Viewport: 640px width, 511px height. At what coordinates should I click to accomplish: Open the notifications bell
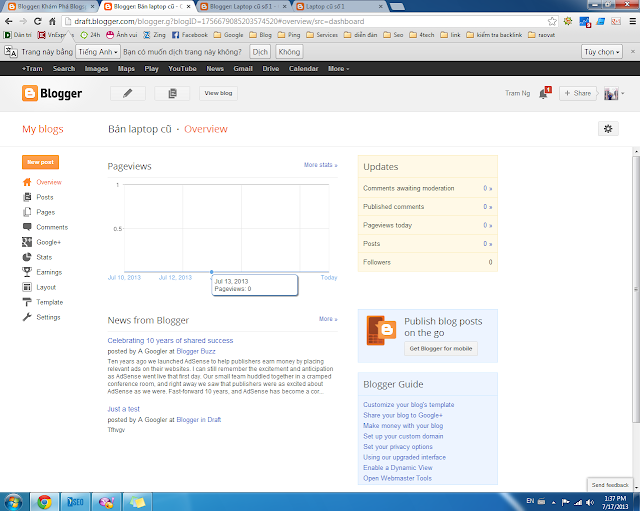point(544,93)
